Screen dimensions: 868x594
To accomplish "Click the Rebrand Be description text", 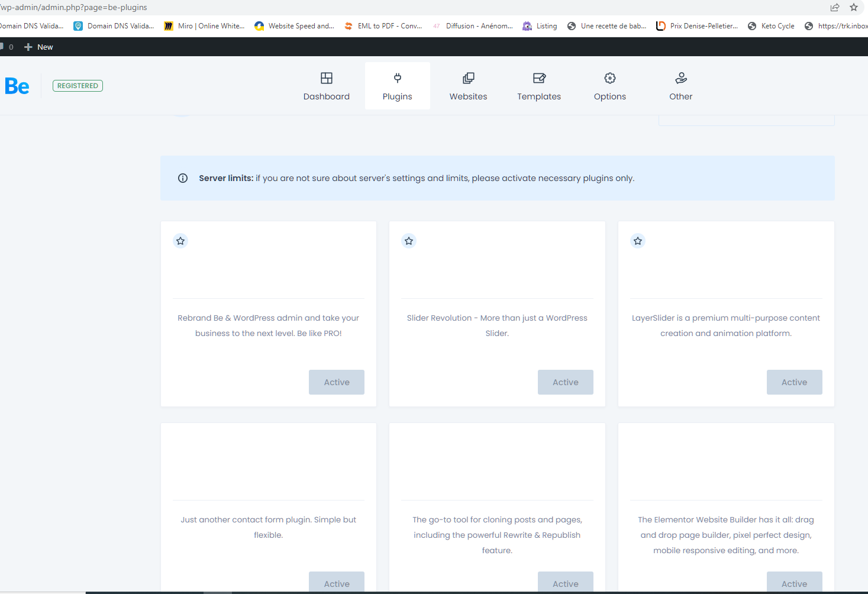I will tap(268, 325).
